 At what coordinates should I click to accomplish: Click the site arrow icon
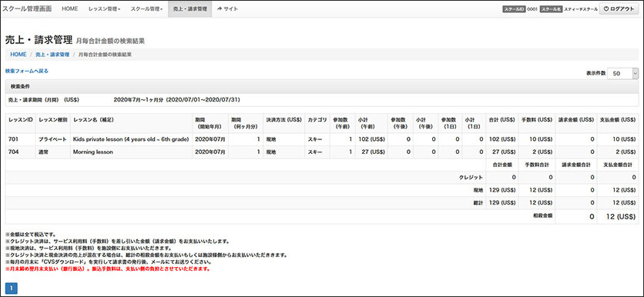coord(220,8)
